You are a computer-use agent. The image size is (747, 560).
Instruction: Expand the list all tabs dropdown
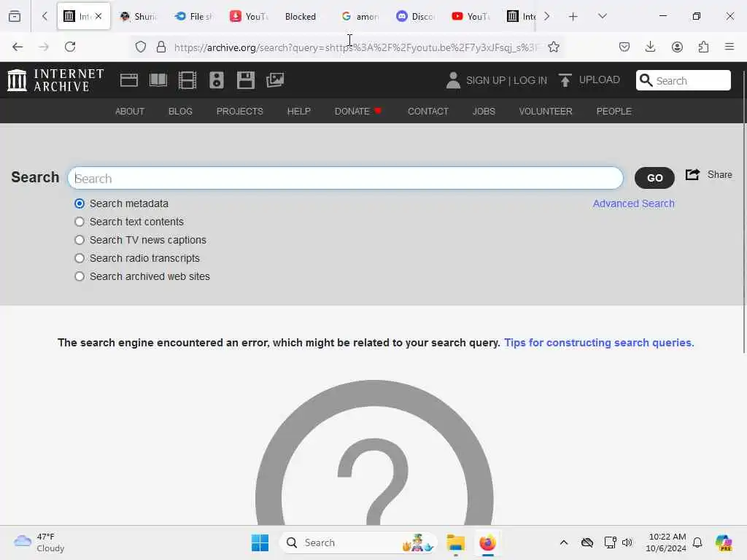(x=603, y=17)
